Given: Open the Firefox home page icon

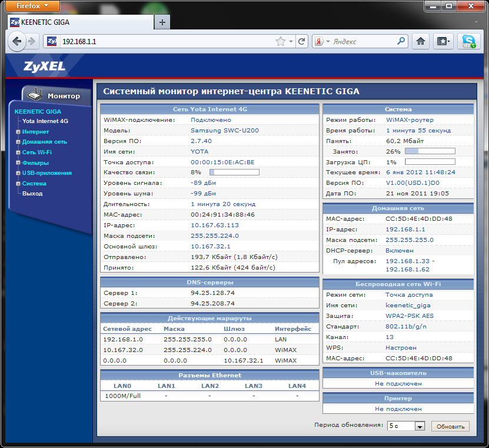Looking at the screenshot, I should point(421,41).
